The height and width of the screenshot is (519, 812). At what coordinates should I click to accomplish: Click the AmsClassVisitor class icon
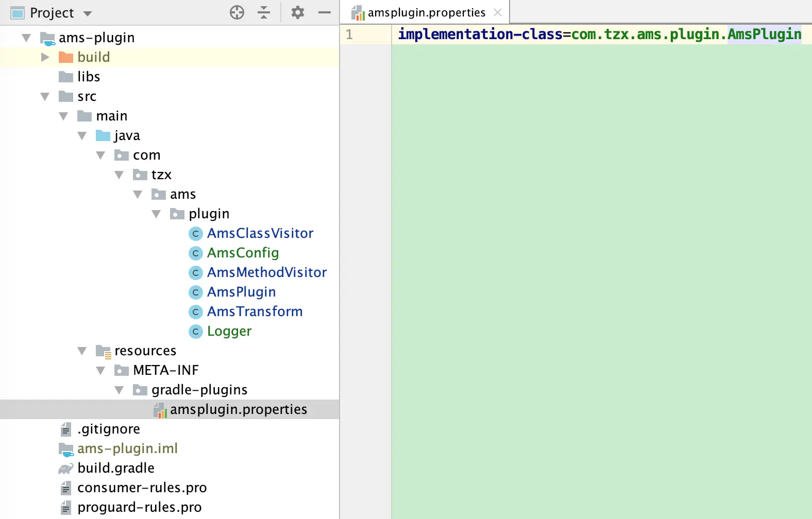[x=196, y=234]
